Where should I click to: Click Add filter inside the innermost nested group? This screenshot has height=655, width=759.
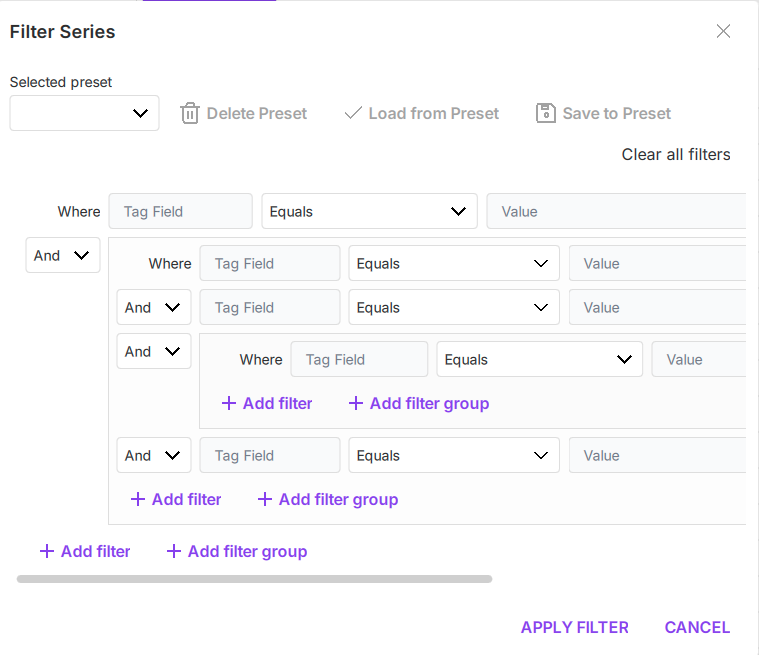pyautogui.click(x=267, y=403)
